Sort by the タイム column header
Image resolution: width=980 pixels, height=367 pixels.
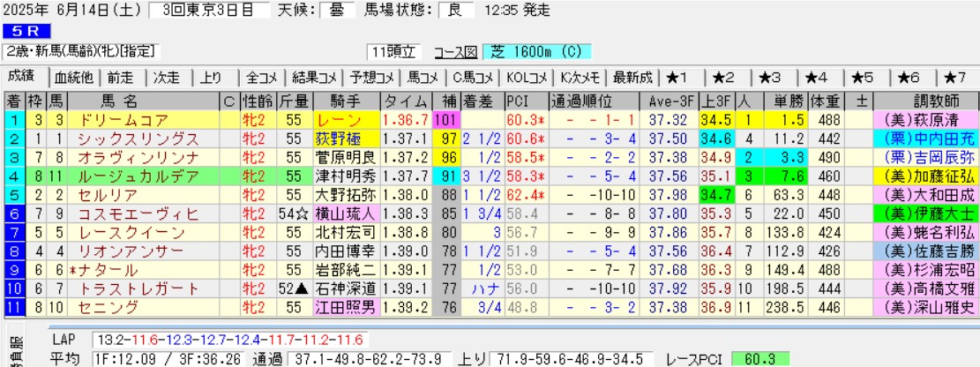(x=405, y=100)
